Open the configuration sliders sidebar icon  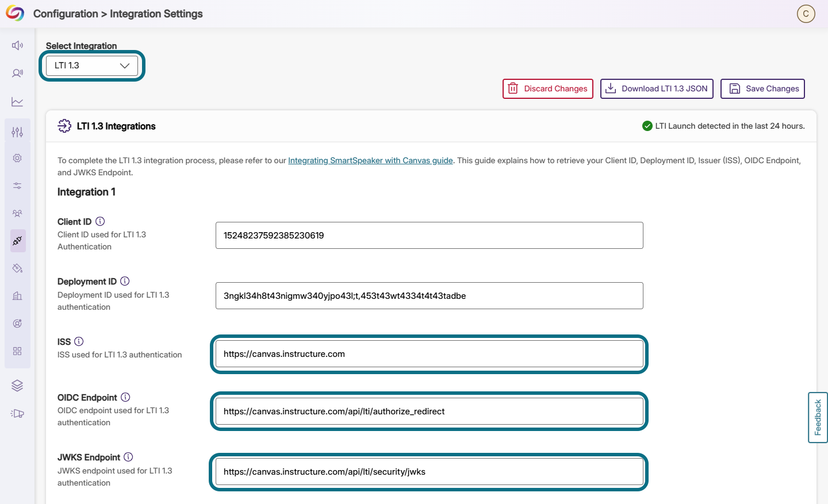(x=17, y=132)
